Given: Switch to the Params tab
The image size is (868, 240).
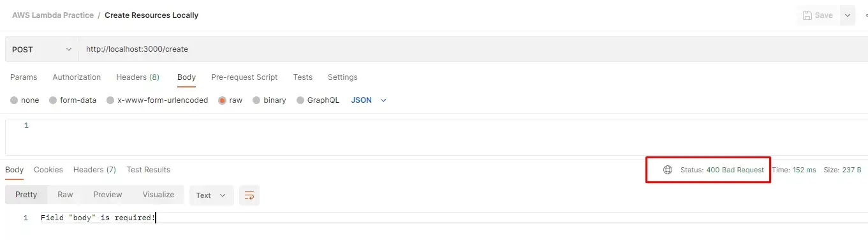Looking at the screenshot, I should [24, 77].
